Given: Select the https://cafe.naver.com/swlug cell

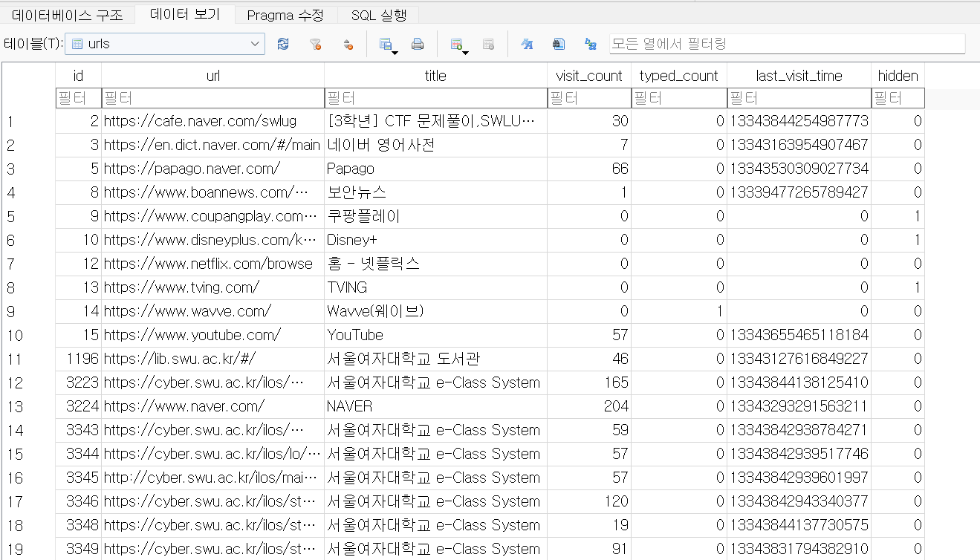Looking at the screenshot, I should pyautogui.click(x=212, y=121).
